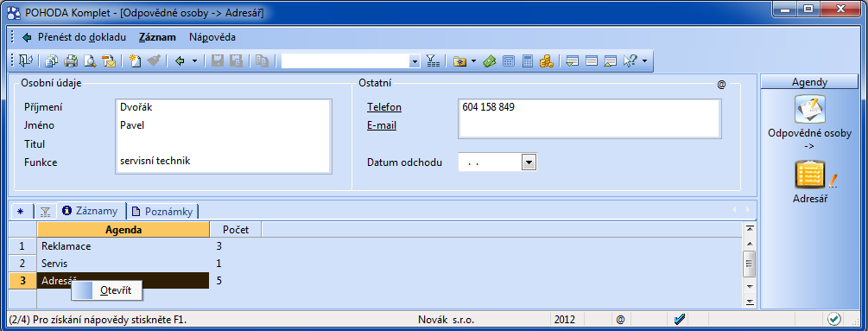
Task: Switch to the Záznamy tab
Action: (92, 211)
